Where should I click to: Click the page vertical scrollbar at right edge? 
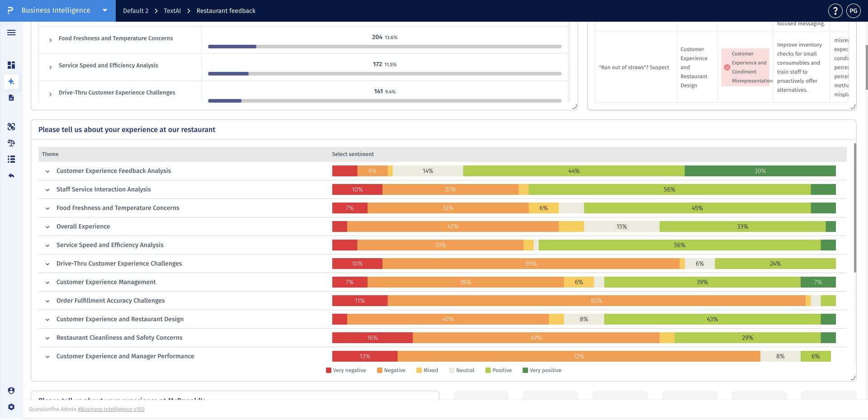[x=866, y=67]
